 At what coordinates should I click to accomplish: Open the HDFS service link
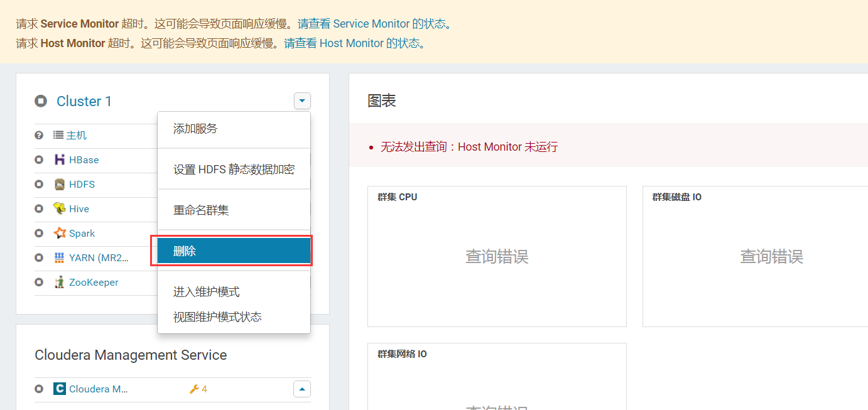82,185
